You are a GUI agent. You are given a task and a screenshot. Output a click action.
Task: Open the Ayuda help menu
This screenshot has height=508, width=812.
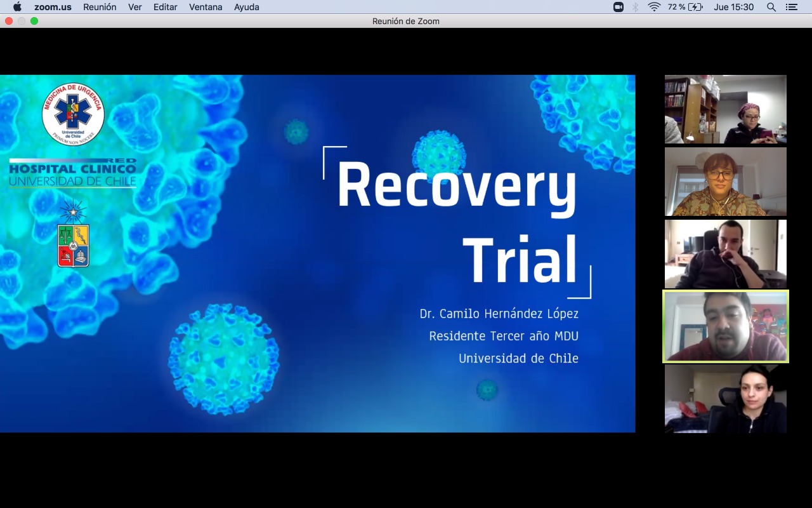[246, 7]
